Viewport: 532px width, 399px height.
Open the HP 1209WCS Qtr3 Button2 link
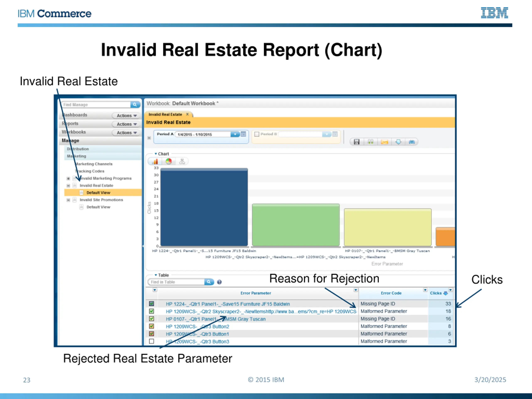[197, 327]
